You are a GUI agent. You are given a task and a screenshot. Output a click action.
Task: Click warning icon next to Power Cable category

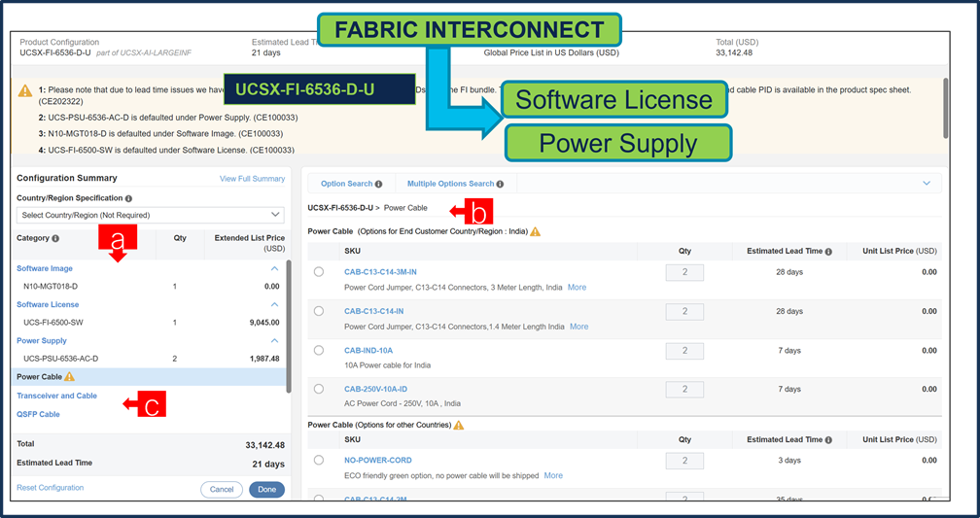coord(69,377)
